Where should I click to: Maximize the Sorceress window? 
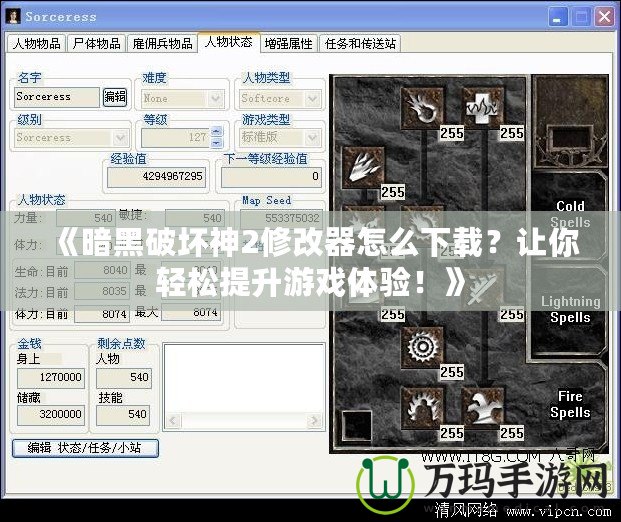581,17
